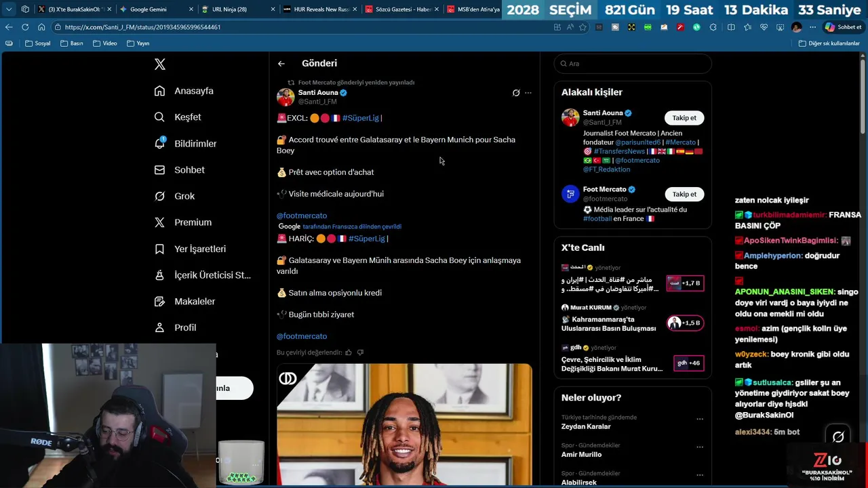868x488 pixels.
Task: Open Bildirimler notifications
Action: click(x=185, y=144)
